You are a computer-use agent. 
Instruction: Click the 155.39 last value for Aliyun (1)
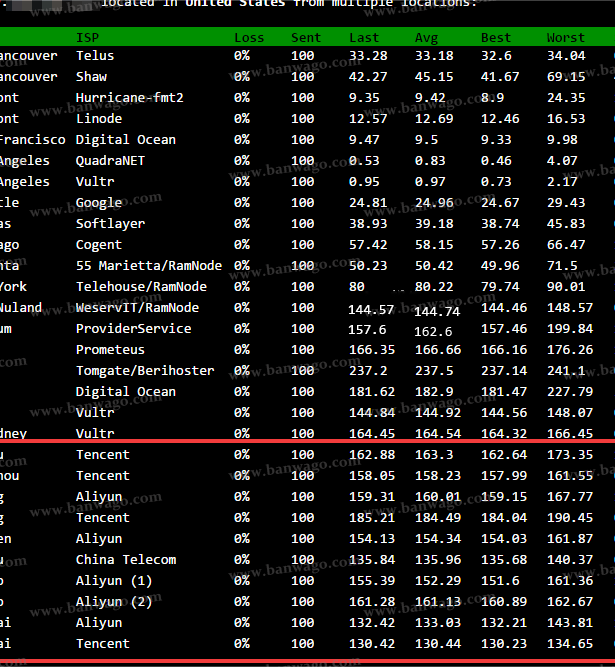pyautogui.click(x=372, y=581)
